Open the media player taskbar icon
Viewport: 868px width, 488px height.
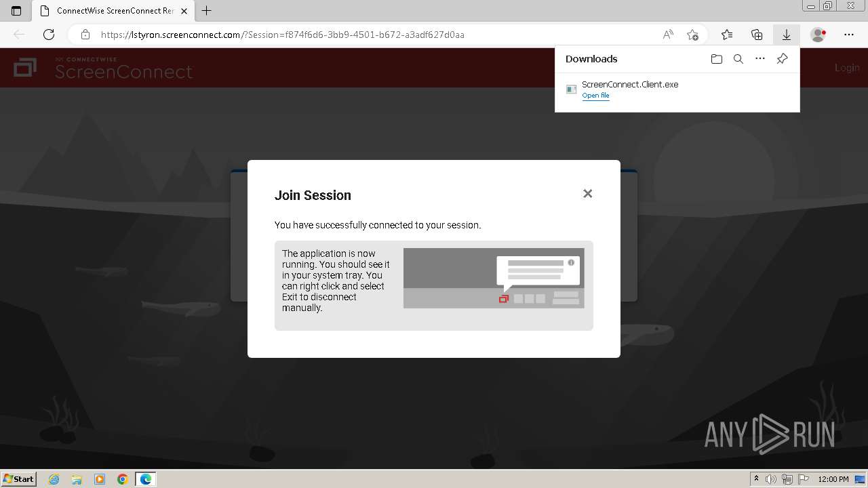tap(100, 479)
